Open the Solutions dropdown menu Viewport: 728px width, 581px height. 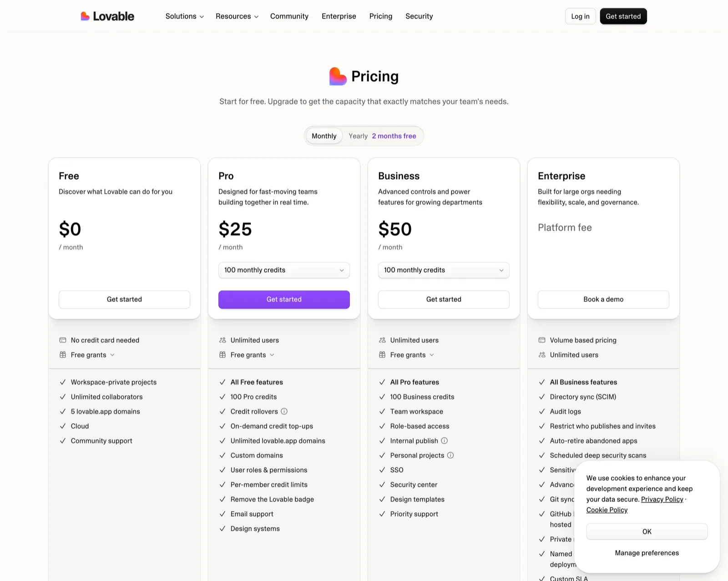coord(184,16)
